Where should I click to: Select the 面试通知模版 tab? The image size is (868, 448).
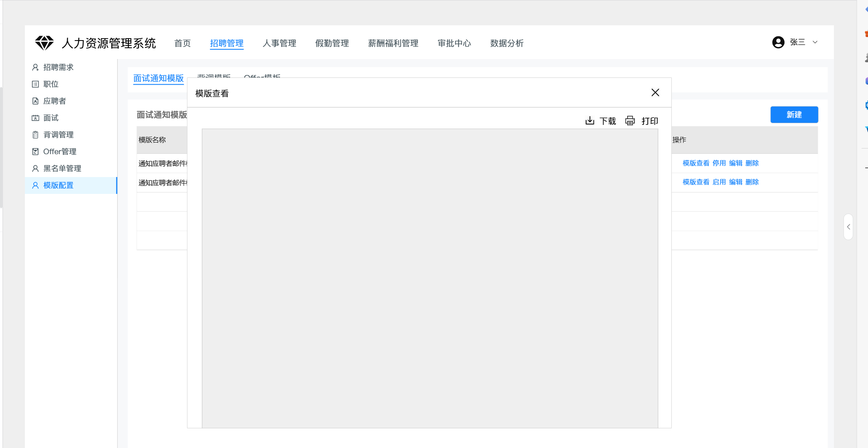coord(158,78)
